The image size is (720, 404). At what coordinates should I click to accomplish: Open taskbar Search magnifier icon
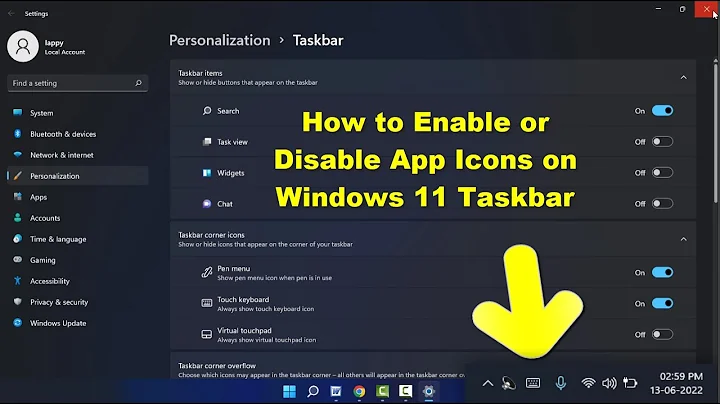pyautogui.click(x=313, y=391)
